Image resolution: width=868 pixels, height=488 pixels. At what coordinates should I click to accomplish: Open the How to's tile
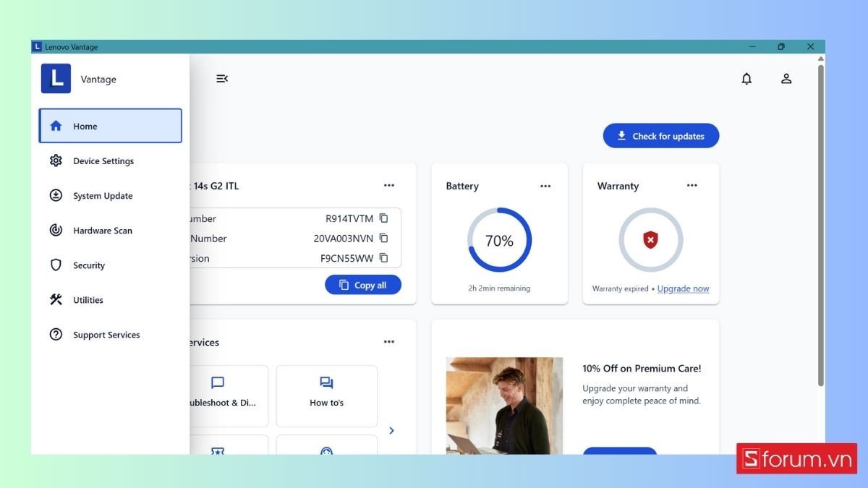[x=326, y=395]
